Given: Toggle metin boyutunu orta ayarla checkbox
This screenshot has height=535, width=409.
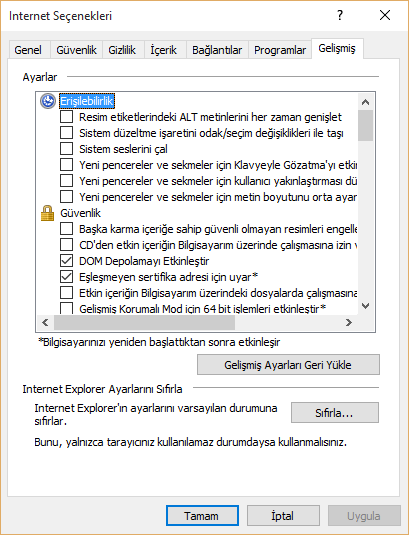Looking at the screenshot, I should coord(66,197).
